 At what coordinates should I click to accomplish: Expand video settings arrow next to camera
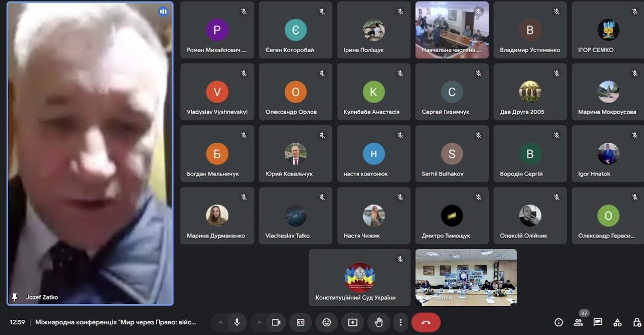point(259,322)
